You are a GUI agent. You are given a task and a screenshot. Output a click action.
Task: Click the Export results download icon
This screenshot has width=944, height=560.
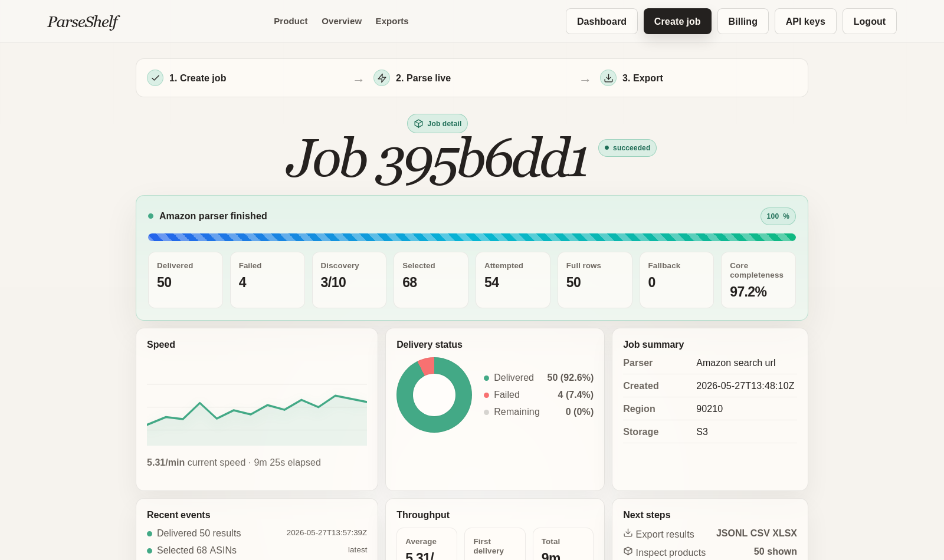pyautogui.click(x=628, y=533)
